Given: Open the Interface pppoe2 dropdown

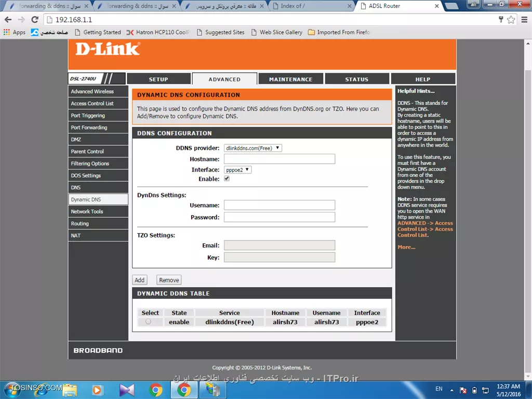Looking at the screenshot, I should pos(237,170).
